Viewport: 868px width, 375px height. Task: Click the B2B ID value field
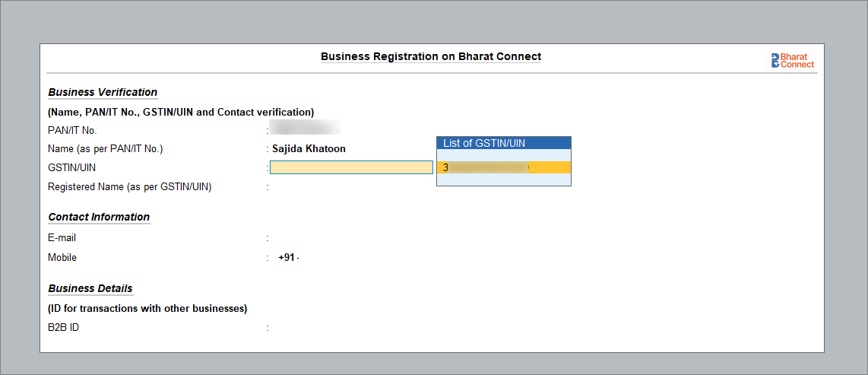click(x=350, y=329)
